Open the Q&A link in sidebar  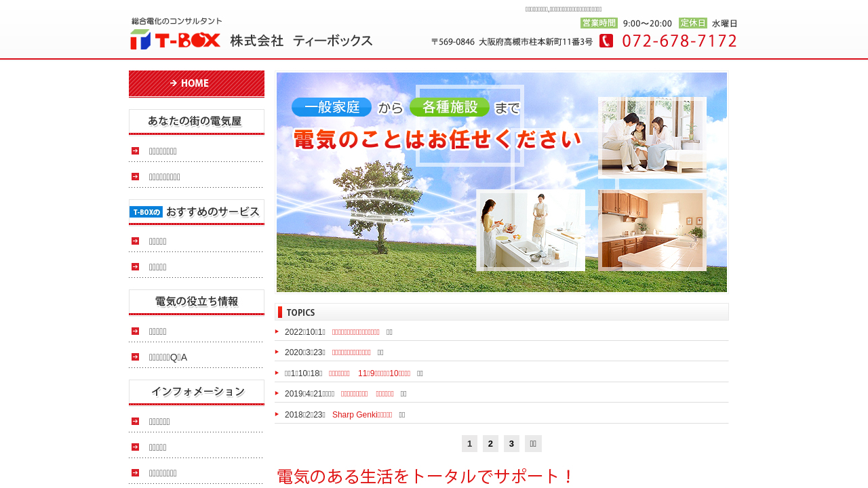(167, 357)
